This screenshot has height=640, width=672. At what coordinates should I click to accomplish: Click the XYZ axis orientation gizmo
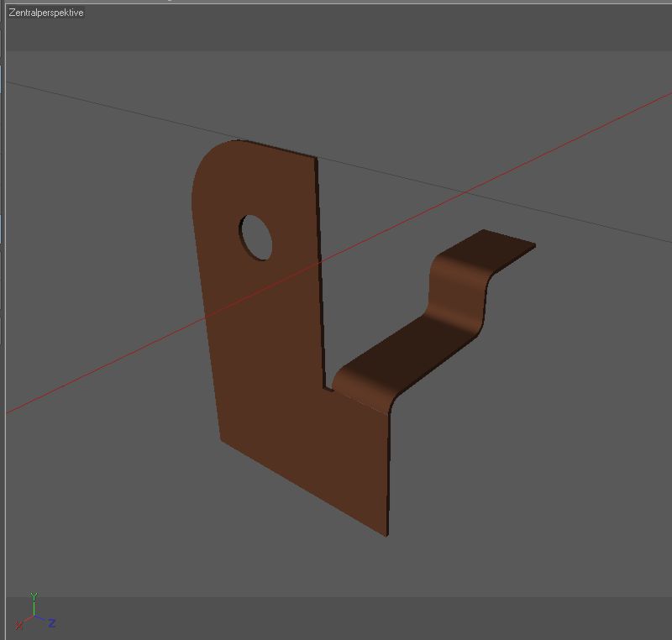pyautogui.click(x=35, y=612)
